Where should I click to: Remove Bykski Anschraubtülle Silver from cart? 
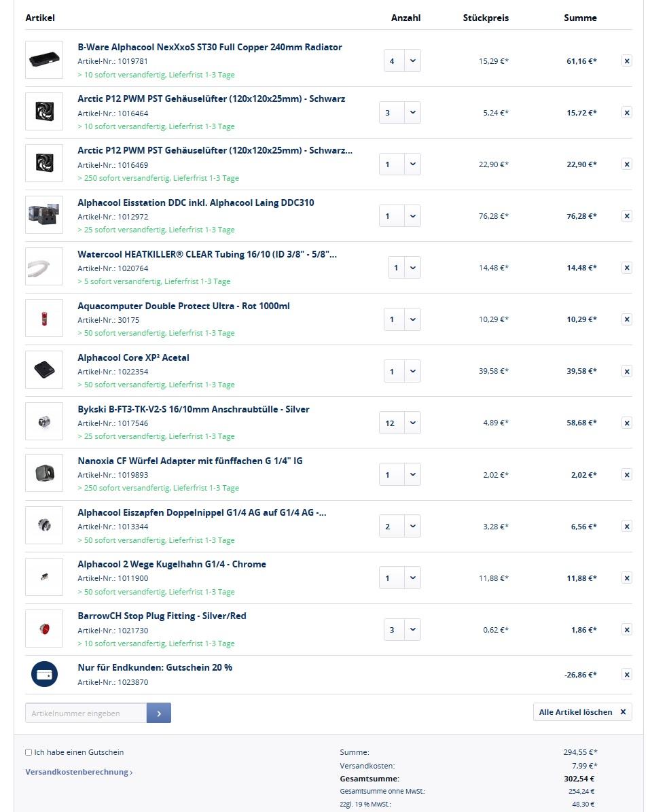point(627,423)
